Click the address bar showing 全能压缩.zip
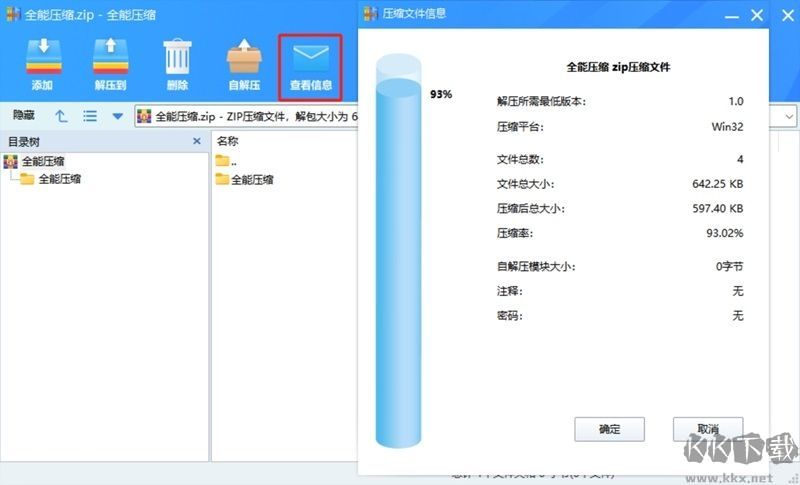This screenshot has width=800, height=485. pyautogui.click(x=246, y=116)
